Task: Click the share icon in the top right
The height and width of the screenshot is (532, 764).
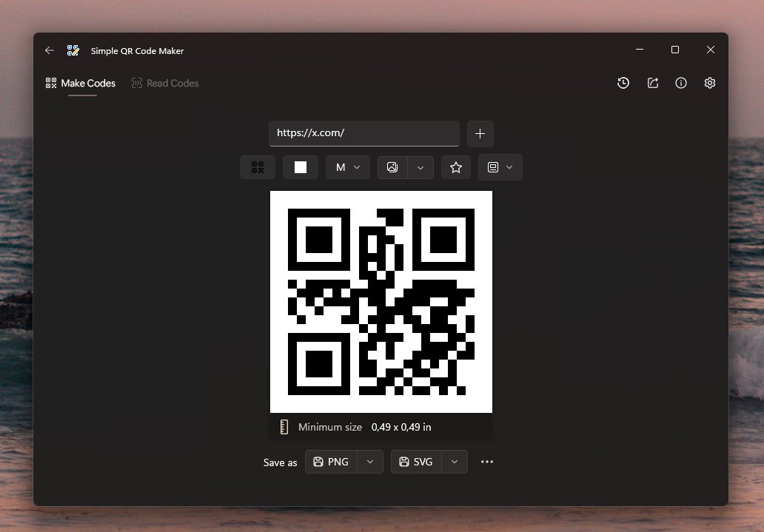Action: point(653,83)
